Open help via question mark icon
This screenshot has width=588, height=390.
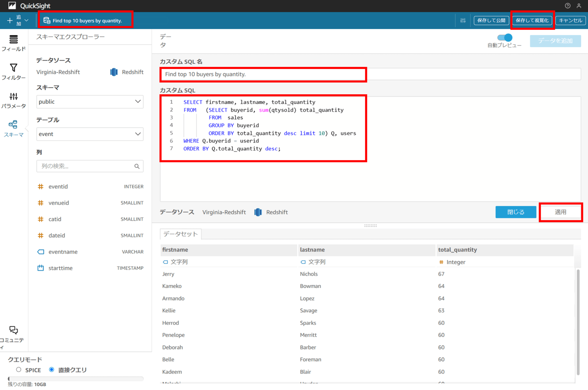pos(567,6)
